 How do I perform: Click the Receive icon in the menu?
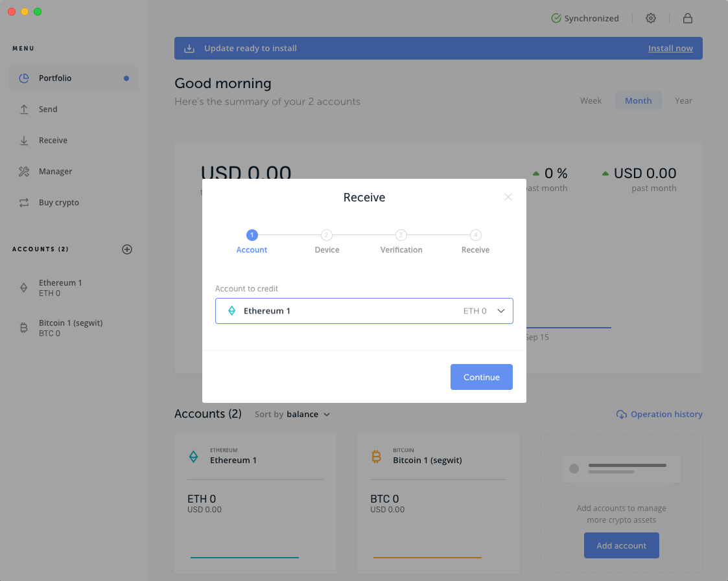point(24,140)
